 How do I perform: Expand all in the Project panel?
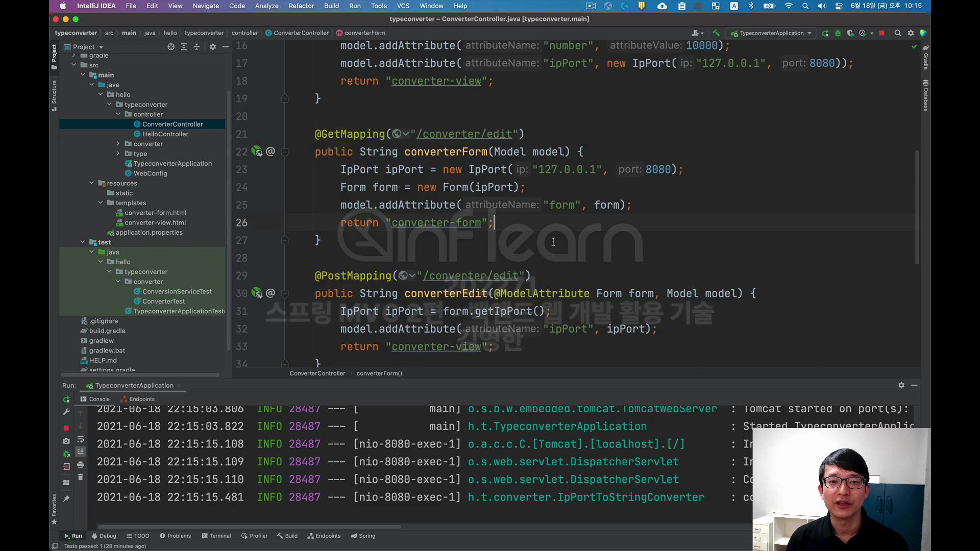pos(184,47)
